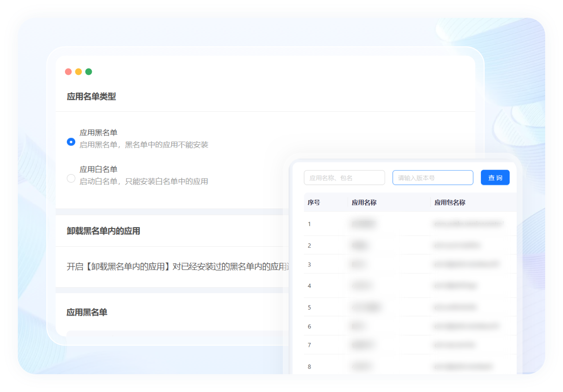Click the 应用名称 column header
The height and width of the screenshot is (392, 563).
click(364, 202)
